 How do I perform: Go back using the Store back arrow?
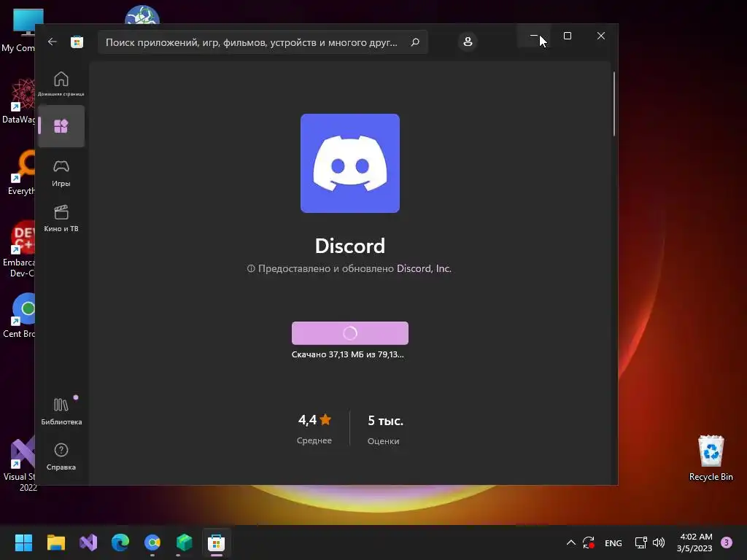tap(53, 42)
